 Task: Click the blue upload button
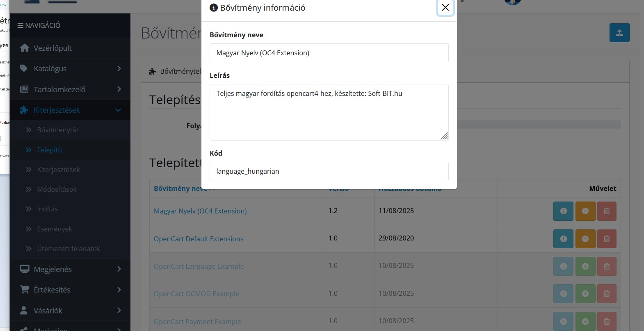tap(619, 33)
